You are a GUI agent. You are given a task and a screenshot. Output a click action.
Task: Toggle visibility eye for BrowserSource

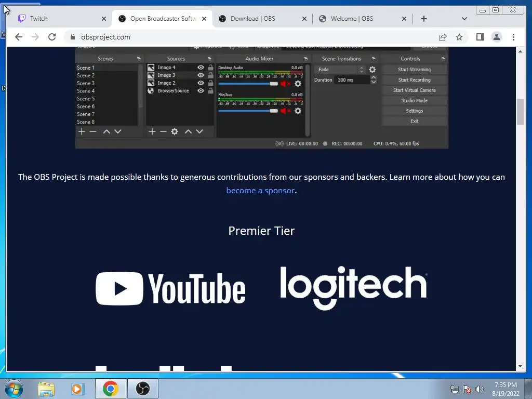point(201,90)
